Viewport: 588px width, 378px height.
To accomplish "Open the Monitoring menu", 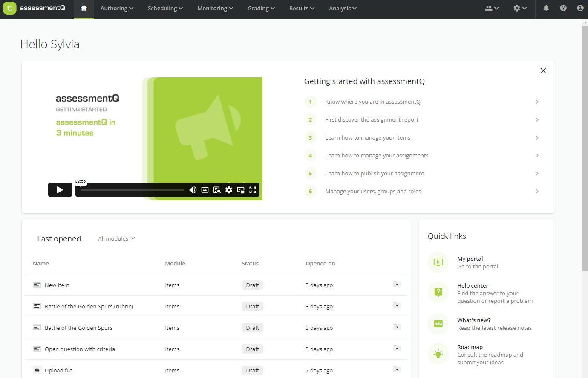I will click(215, 8).
